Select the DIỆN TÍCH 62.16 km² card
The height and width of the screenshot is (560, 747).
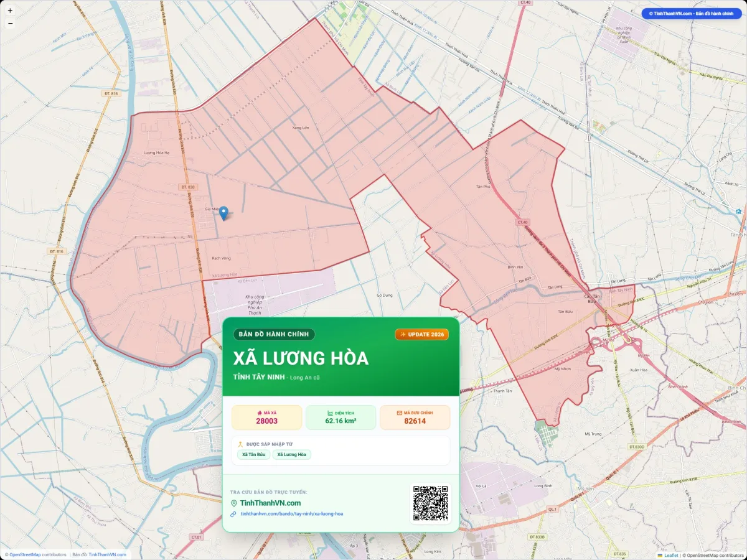click(x=341, y=418)
